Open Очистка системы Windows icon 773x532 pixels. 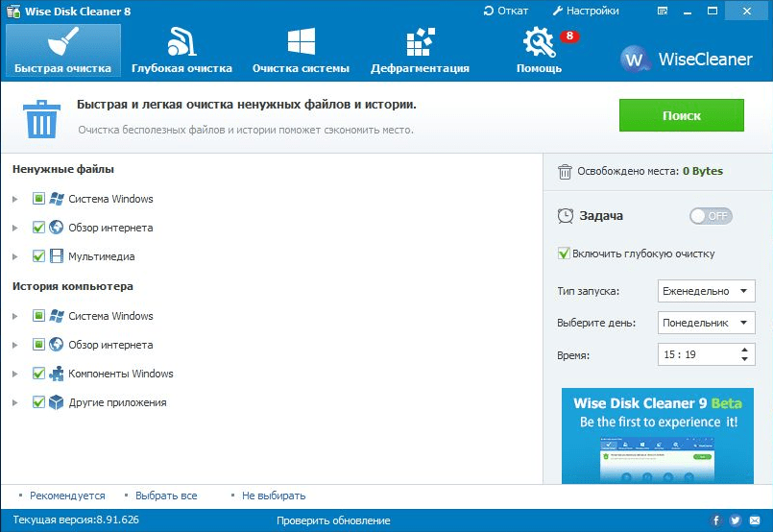click(301, 42)
